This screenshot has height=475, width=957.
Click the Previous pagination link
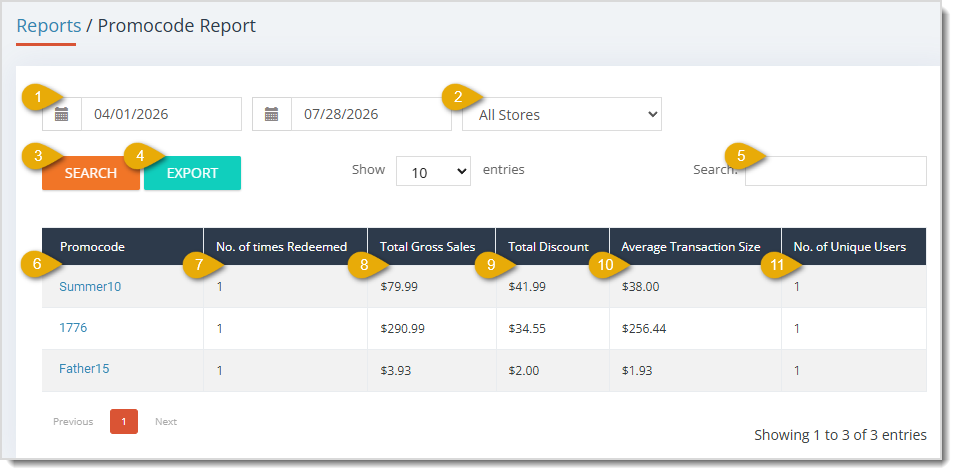click(73, 422)
